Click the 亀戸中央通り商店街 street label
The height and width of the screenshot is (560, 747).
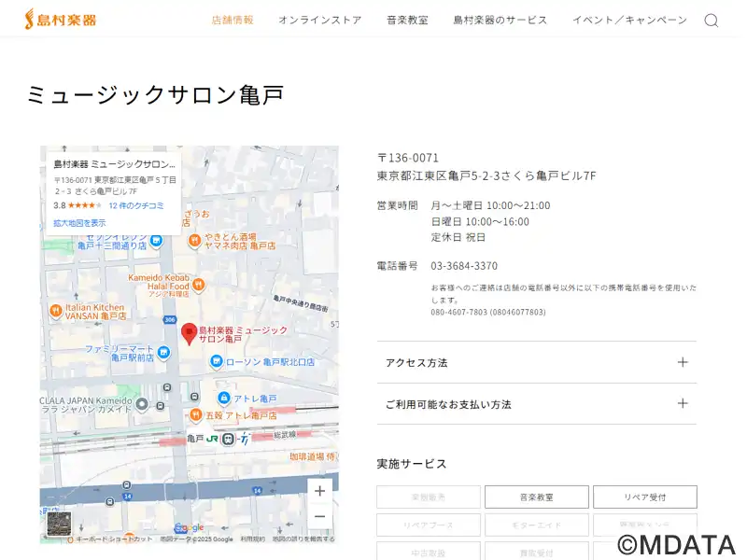(x=301, y=303)
